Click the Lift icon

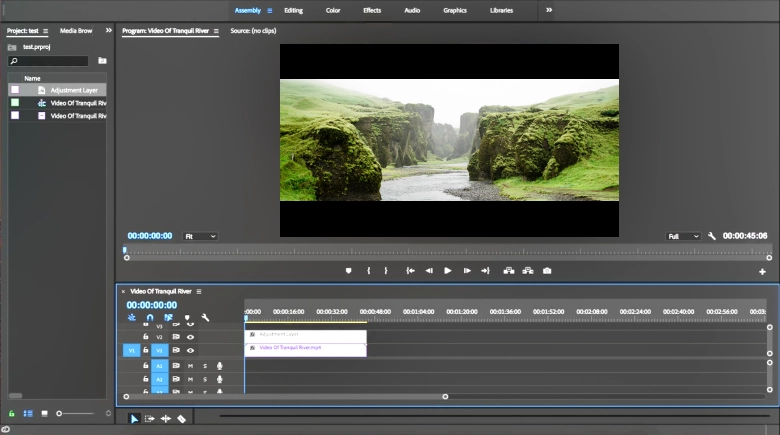tap(508, 271)
